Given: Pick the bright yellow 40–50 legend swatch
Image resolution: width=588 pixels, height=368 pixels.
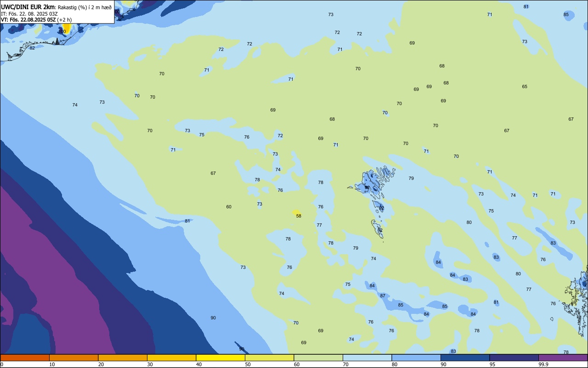Looking at the screenshot, I should [x=220, y=357].
